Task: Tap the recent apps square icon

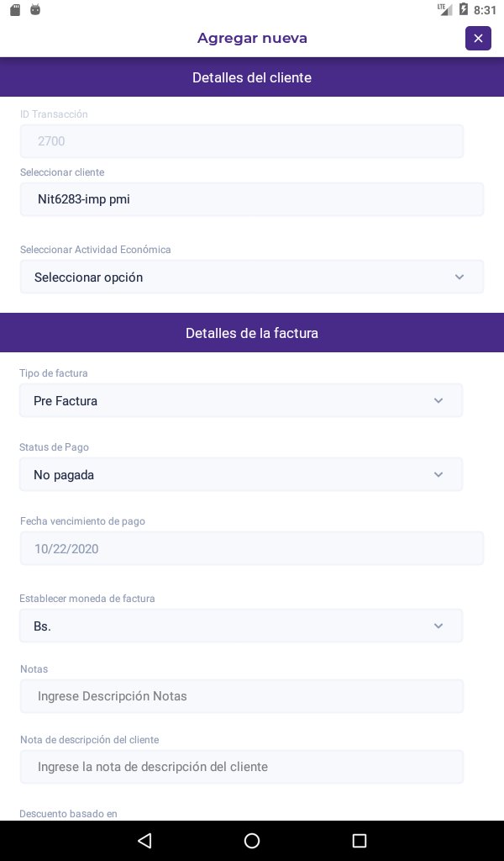Action: pos(360,841)
